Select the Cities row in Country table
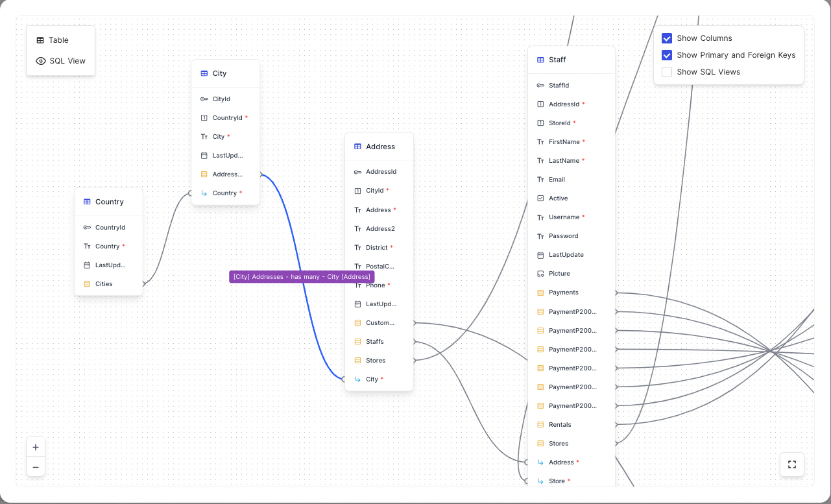831x504 pixels. [x=104, y=284]
